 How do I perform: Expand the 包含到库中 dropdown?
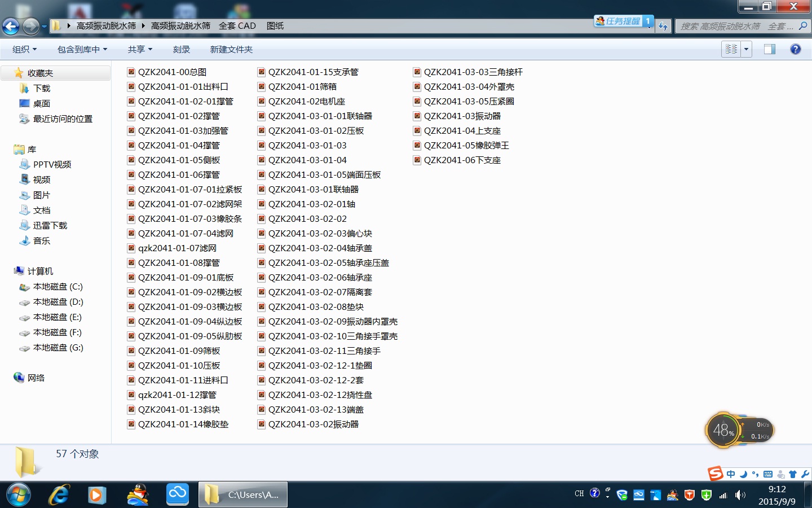82,50
